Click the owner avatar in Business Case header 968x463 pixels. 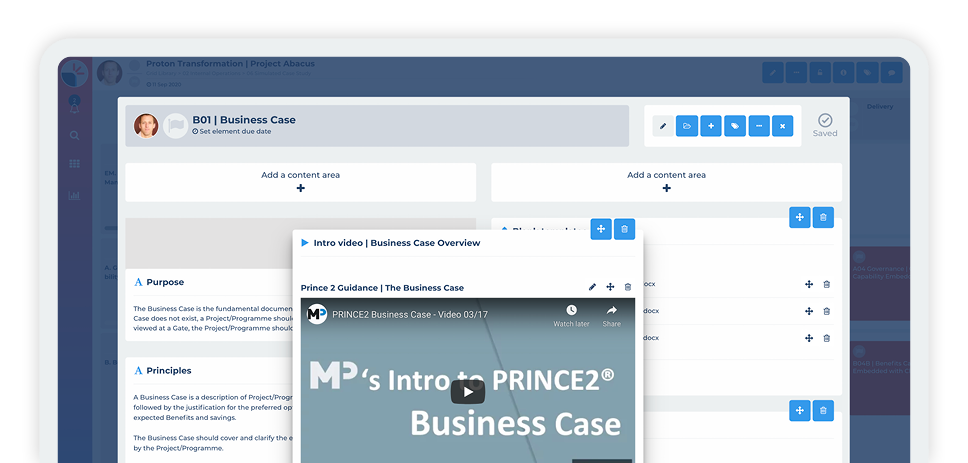coord(146,125)
